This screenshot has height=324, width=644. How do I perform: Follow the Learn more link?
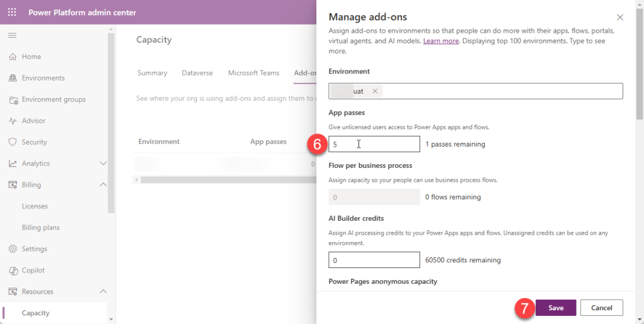441,41
